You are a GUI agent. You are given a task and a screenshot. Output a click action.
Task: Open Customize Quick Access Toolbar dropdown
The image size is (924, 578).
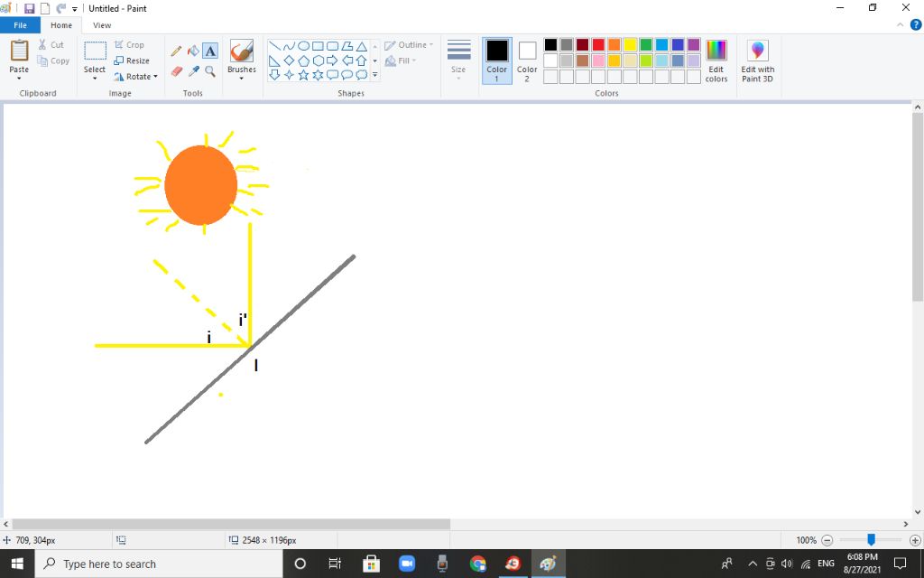75,9
